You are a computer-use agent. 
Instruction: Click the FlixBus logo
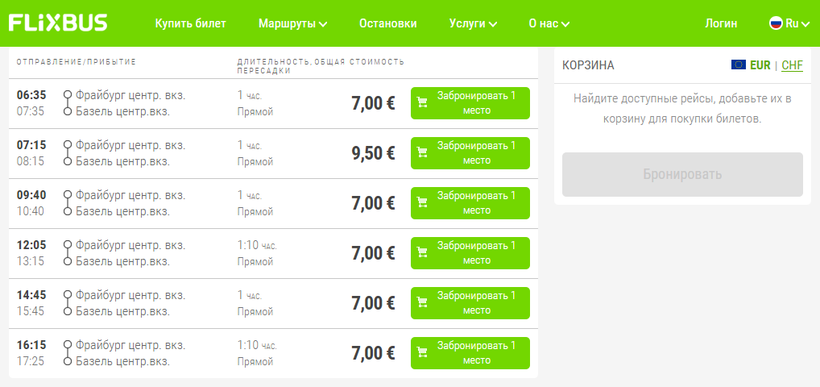58,23
